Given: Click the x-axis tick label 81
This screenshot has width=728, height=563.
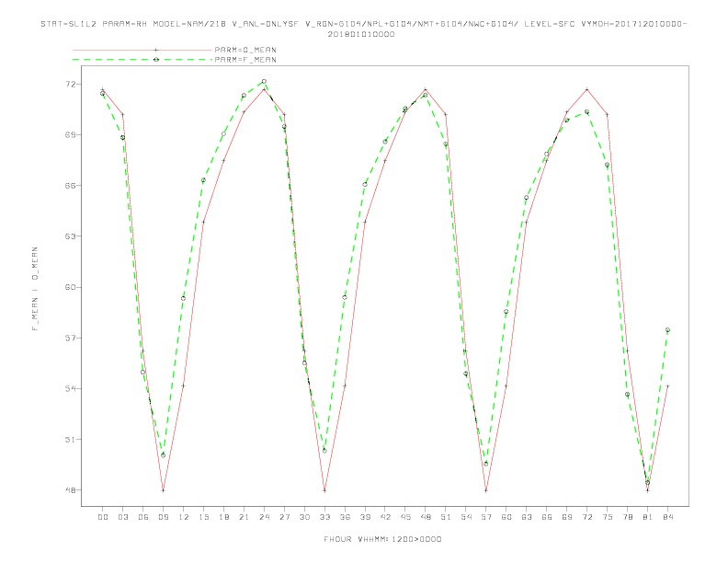Looking at the screenshot, I should pos(648,517).
